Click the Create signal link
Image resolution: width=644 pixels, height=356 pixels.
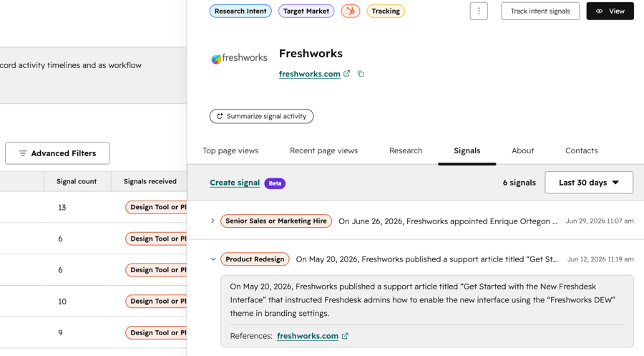[235, 183]
